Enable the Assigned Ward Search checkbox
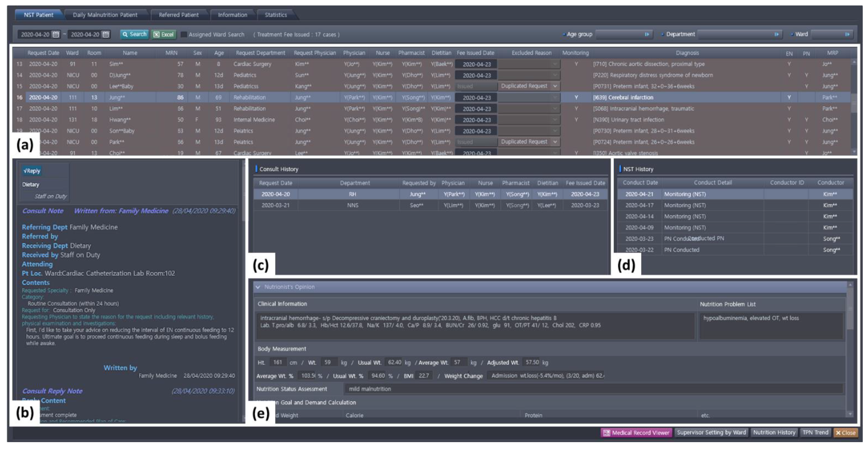 click(184, 34)
